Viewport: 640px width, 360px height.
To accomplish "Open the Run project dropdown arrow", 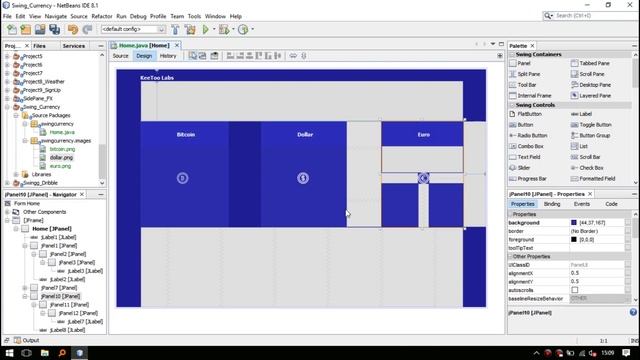I will pos(213,29).
